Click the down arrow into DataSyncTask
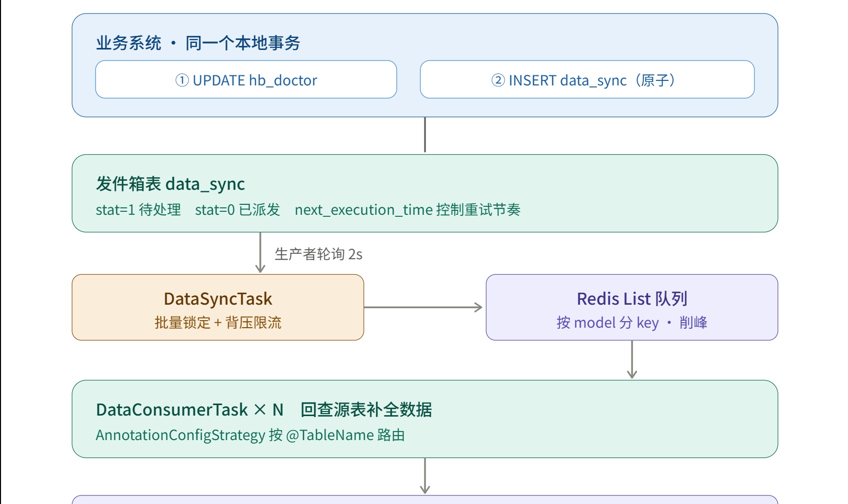The width and height of the screenshot is (848, 504). point(260,253)
